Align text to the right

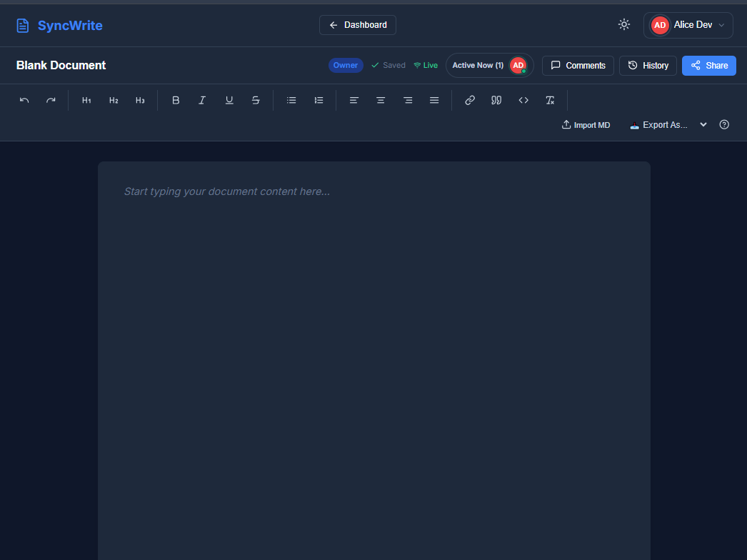408,100
